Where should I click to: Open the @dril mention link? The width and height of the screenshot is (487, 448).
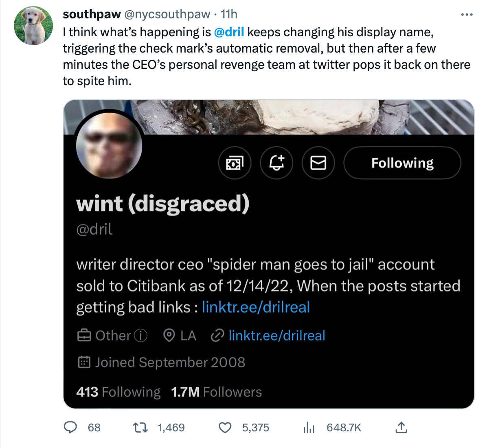tap(229, 32)
